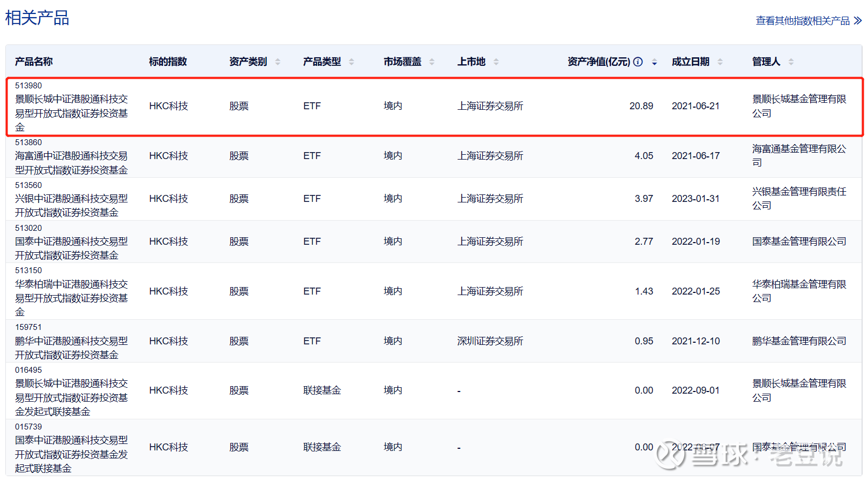Click 境内 market coverage in row 513020
868x482 pixels.
click(393, 242)
